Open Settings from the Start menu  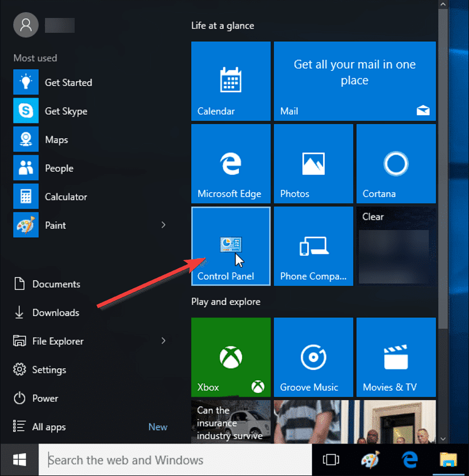coord(50,370)
